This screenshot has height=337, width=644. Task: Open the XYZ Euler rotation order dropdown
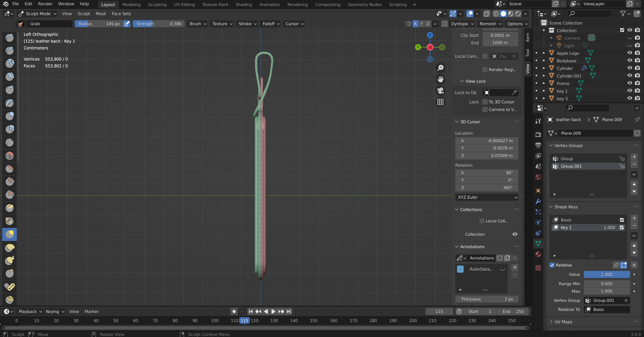[x=487, y=197]
